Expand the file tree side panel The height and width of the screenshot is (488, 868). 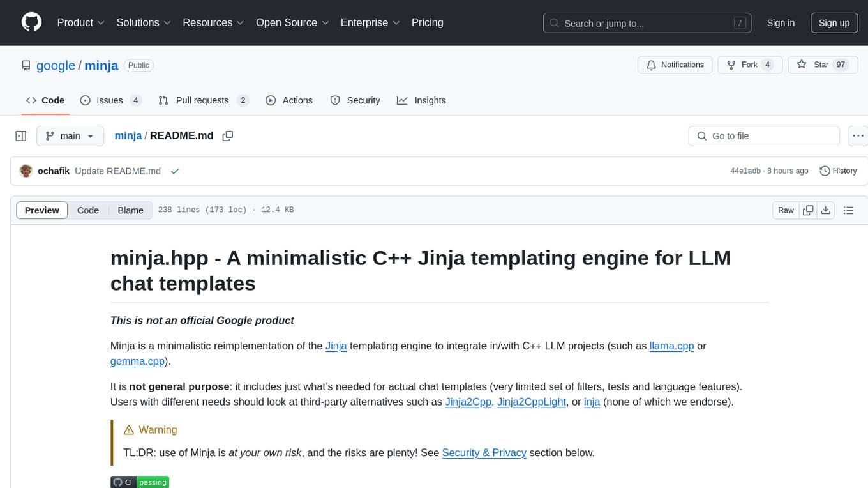[21, 136]
